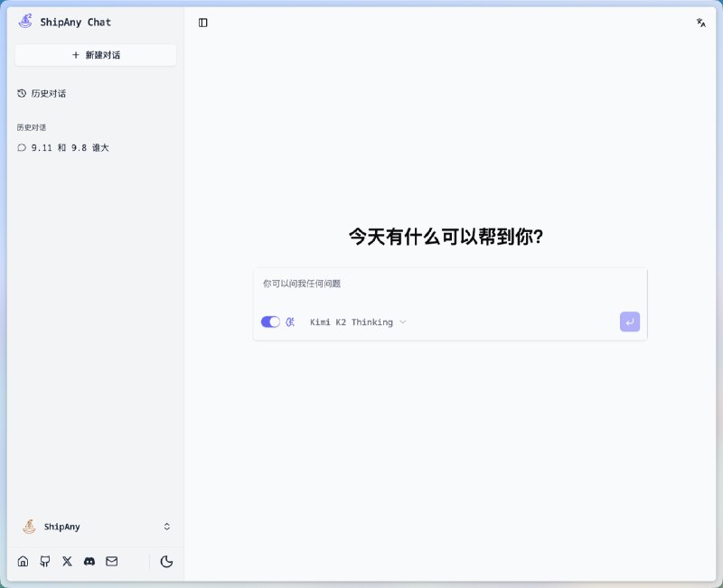
Task: Click the 新建对话 button
Action: [95, 55]
